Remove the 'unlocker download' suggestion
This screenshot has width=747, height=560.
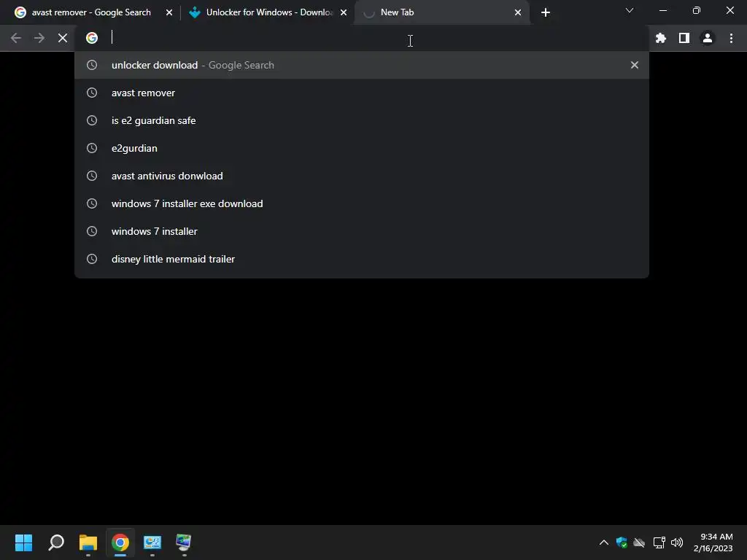point(635,65)
